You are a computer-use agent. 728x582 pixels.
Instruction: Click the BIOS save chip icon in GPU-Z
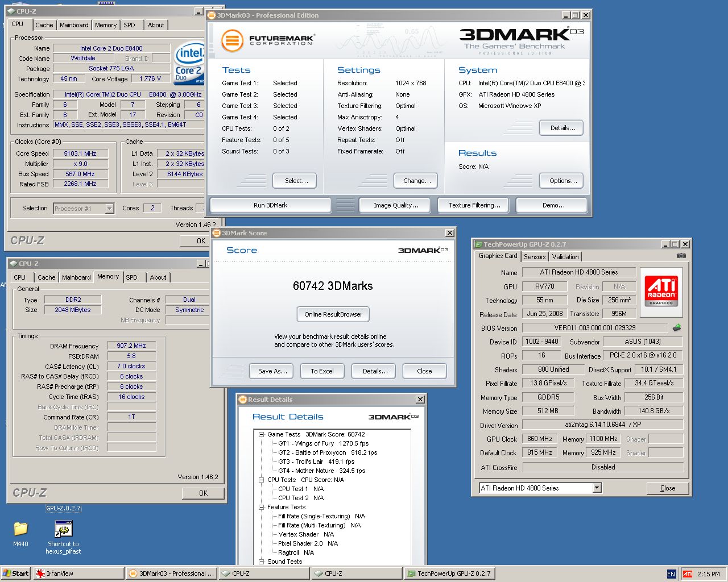click(676, 328)
